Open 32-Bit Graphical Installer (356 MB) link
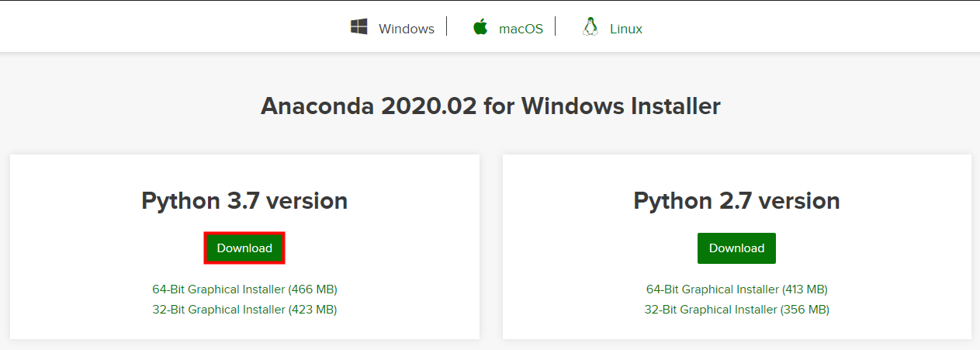980x350 pixels. (736, 310)
